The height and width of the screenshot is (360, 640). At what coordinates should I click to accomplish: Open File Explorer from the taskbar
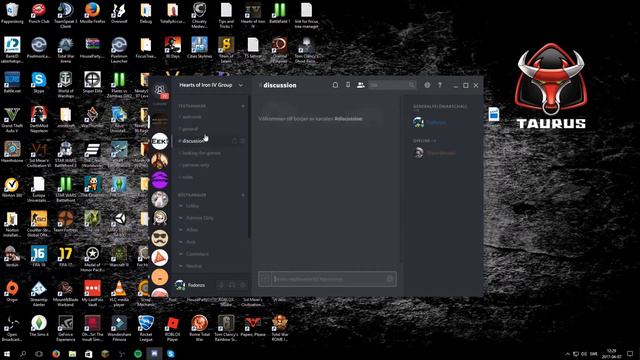point(72,354)
